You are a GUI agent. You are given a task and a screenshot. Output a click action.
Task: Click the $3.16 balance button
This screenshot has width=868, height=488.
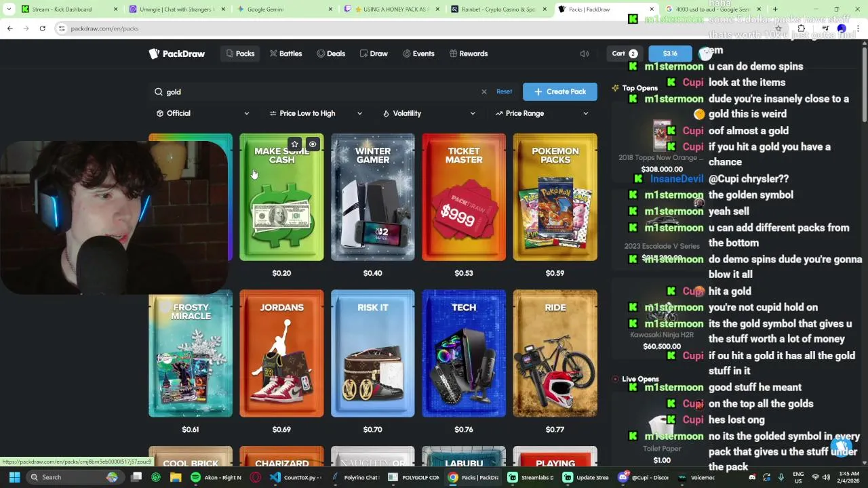click(670, 54)
